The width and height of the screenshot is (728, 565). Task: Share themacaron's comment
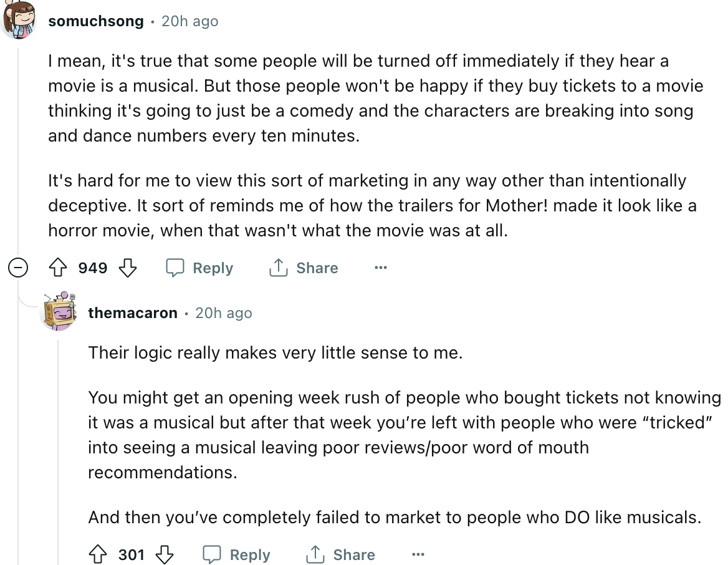click(341, 554)
